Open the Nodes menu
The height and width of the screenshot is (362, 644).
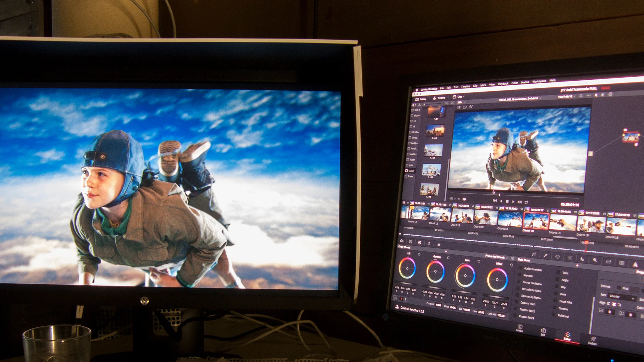(525, 82)
